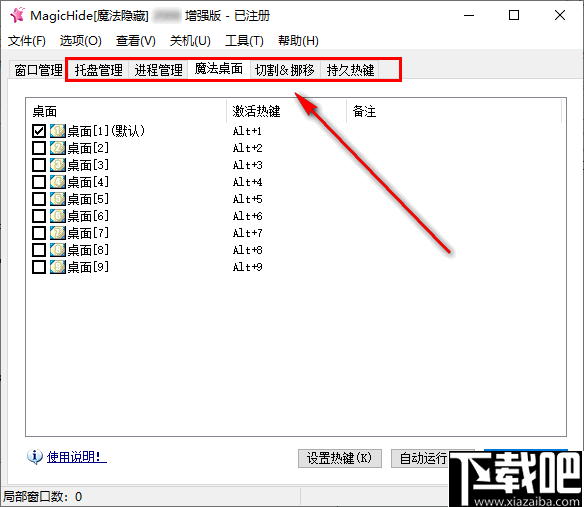This screenshot has height=507, width=584.
Task: Click the 备注 column header
Action: pos(454,111)
